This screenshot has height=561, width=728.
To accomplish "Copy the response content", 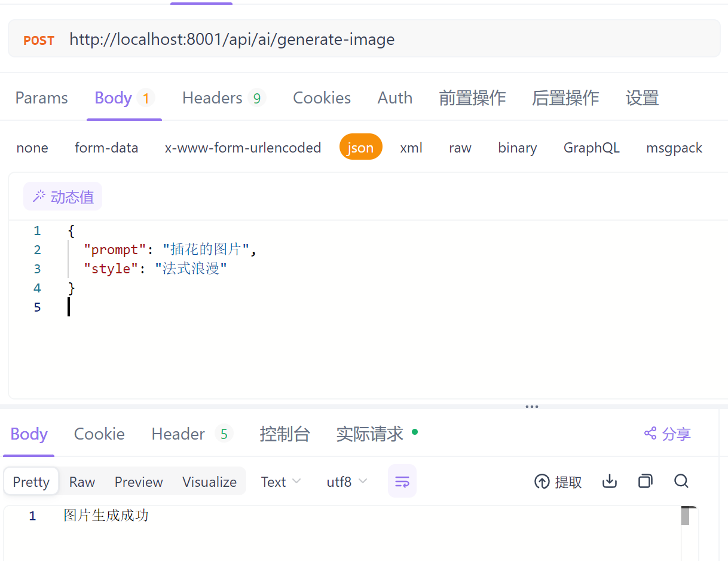I will click(645, 481).
